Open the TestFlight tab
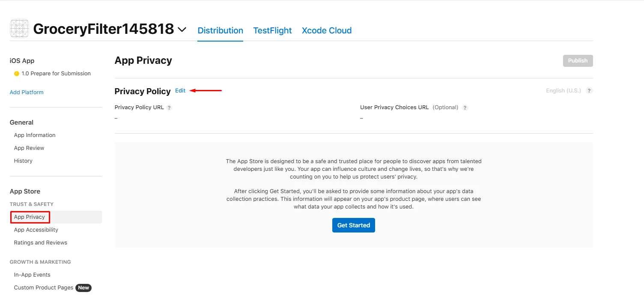The height and width of the screenshot is (295, 644). coord(272,30)
